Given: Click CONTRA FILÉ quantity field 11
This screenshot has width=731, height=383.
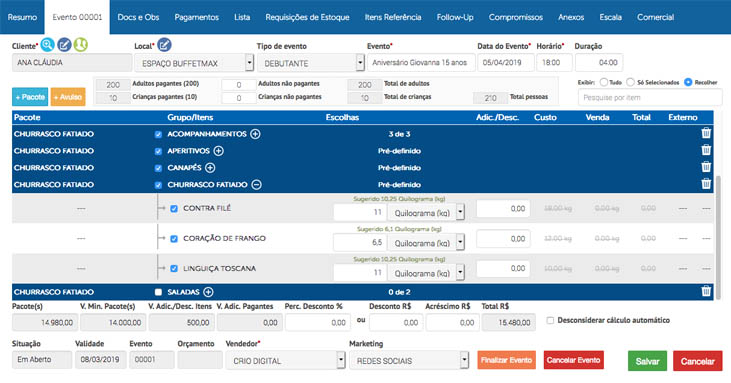Looking at the screenshot, I should (360, 212).
